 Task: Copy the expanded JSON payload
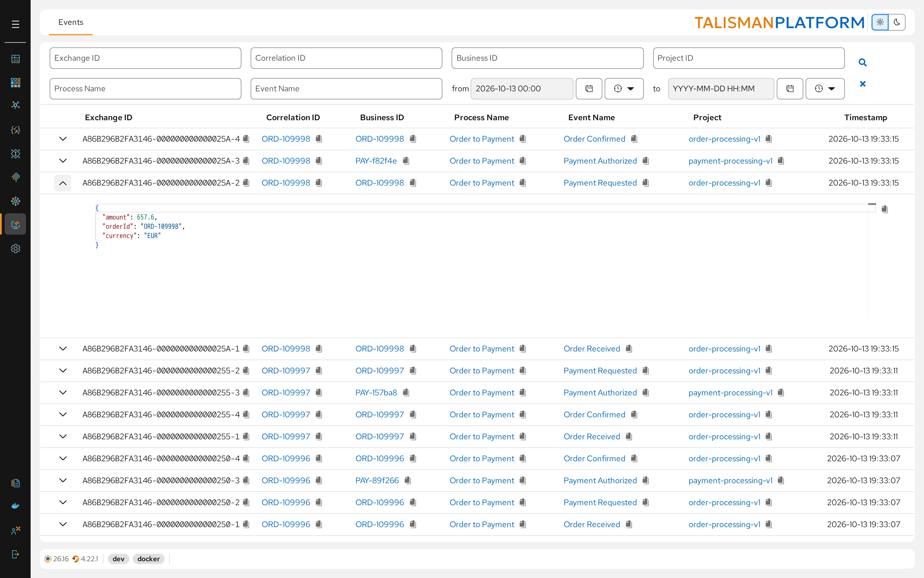885,209
